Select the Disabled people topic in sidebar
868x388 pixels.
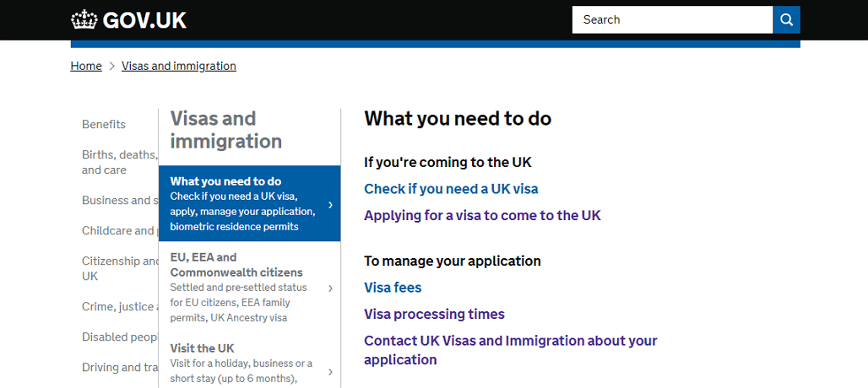[x=120, y=337]
